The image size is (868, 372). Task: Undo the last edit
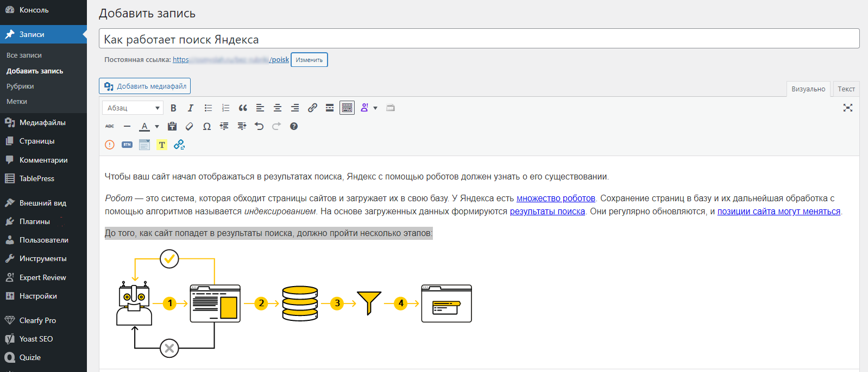259,126
